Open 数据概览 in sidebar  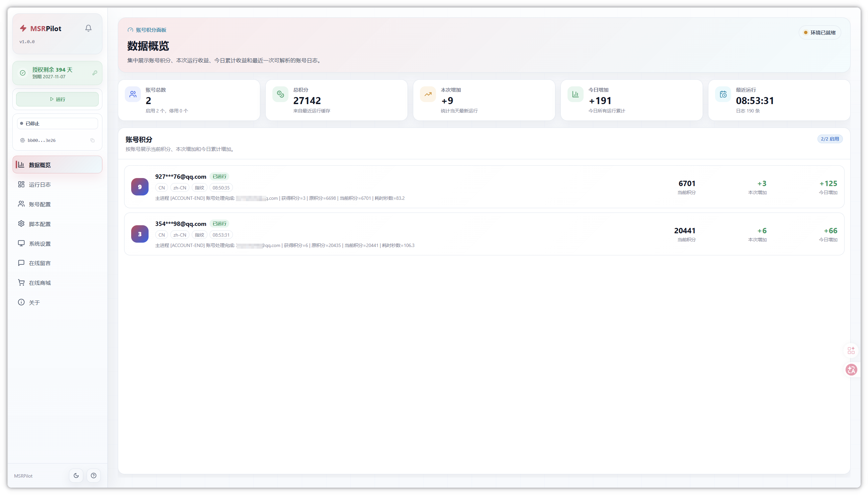click(58, 165)
